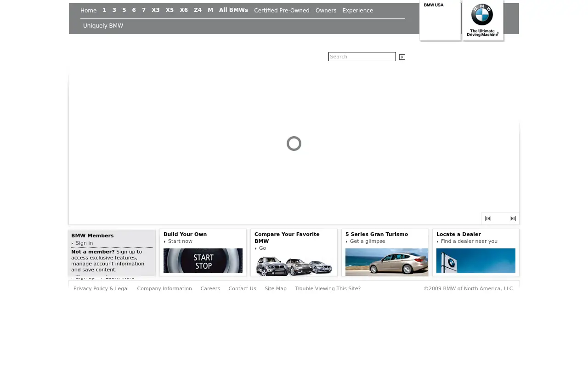This screenshot has height=368, width=588.
Task: Click Start now under Build Your Own
Action: click(x=180, y=241)
